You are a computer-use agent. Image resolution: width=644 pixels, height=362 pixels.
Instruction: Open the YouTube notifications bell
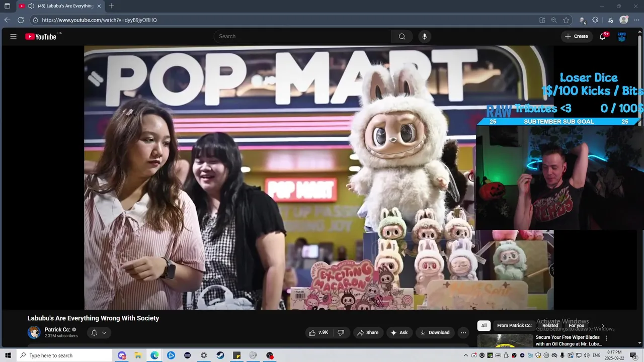click(x=602, y=36)
